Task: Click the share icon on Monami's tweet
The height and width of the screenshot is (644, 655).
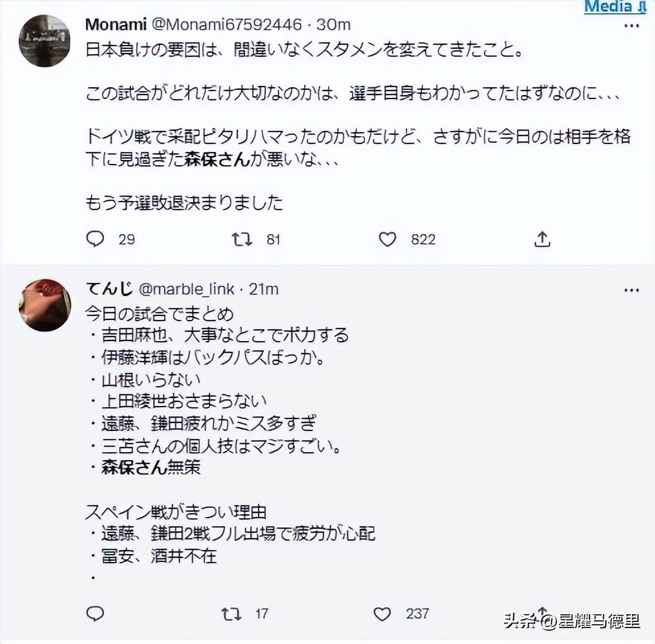Action: (542, 239)
